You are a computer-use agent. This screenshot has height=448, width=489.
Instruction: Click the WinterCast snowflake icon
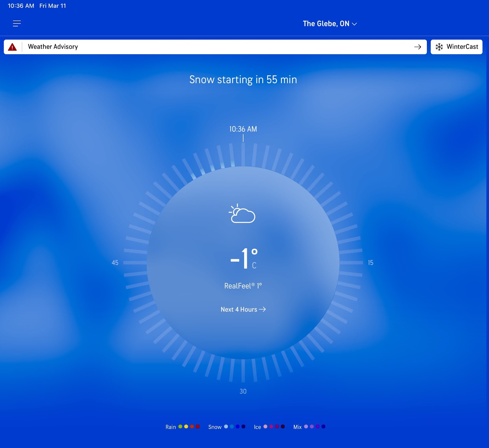[x=439, y=47]
